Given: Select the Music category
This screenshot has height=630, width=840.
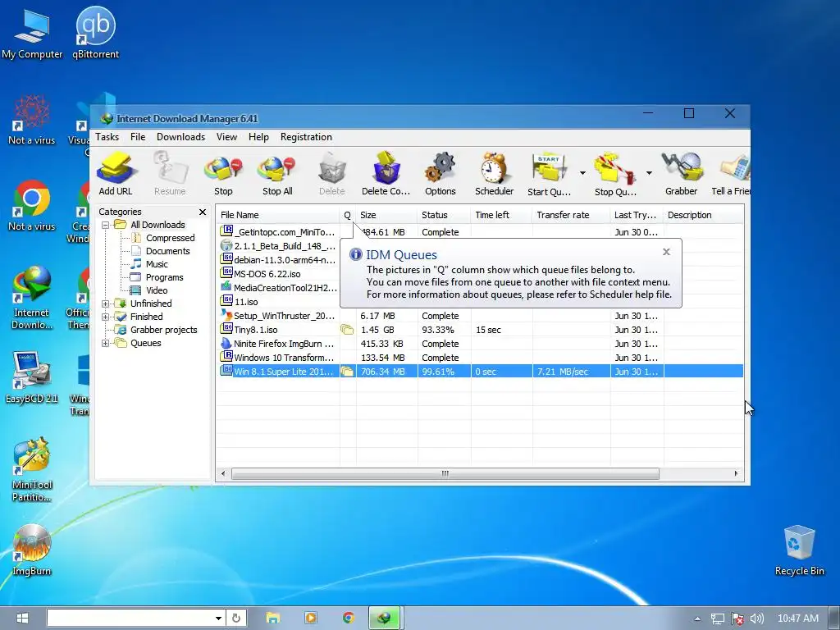Looking at the screenshot, I should 157,264.
